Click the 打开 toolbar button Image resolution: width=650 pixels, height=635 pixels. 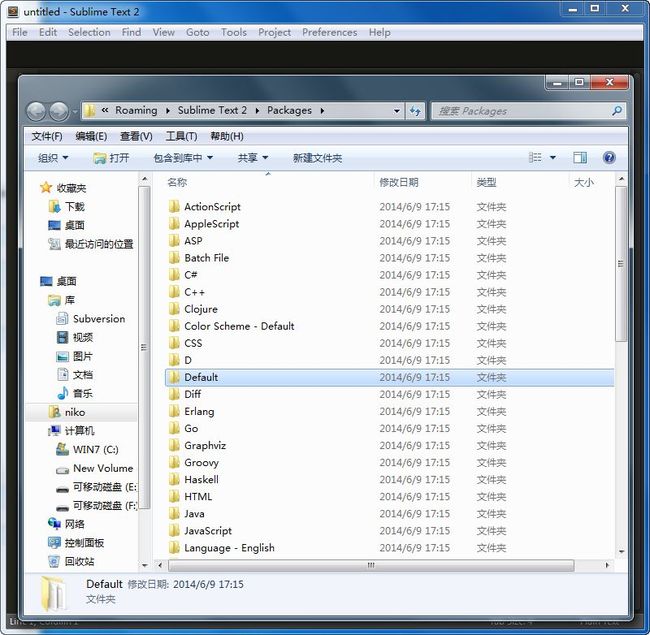pos(112,158)
